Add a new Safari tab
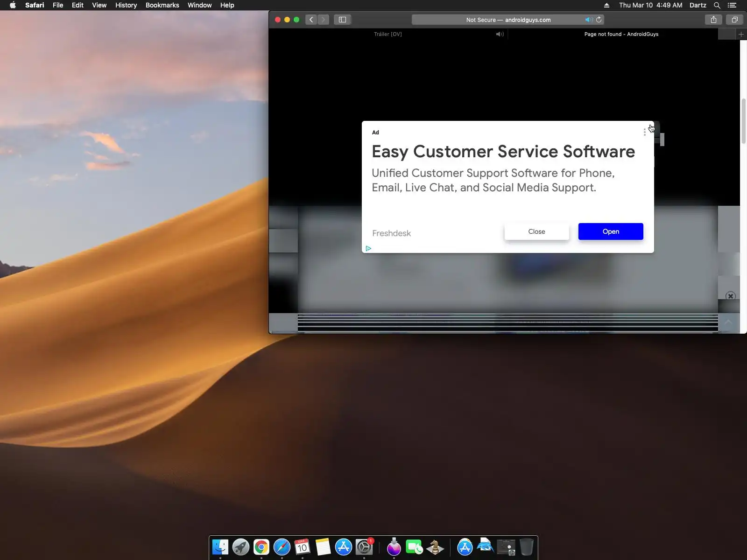747x560 pixels. click(741, 34)
